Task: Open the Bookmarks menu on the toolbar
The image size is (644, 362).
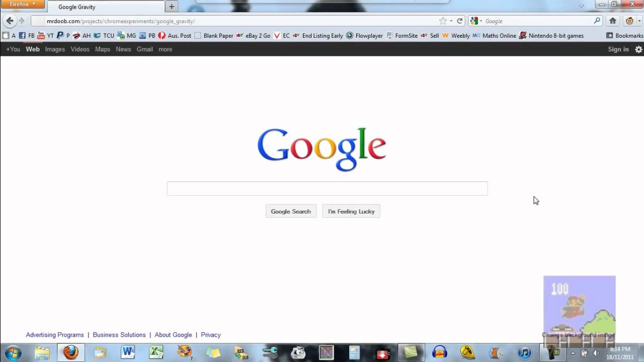Action: click(624, 36)
